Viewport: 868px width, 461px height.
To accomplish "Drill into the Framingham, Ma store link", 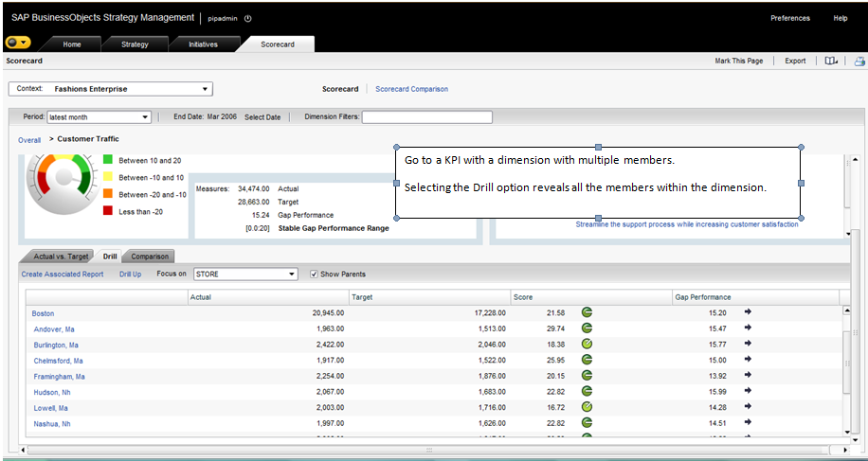I will [60, 377].
